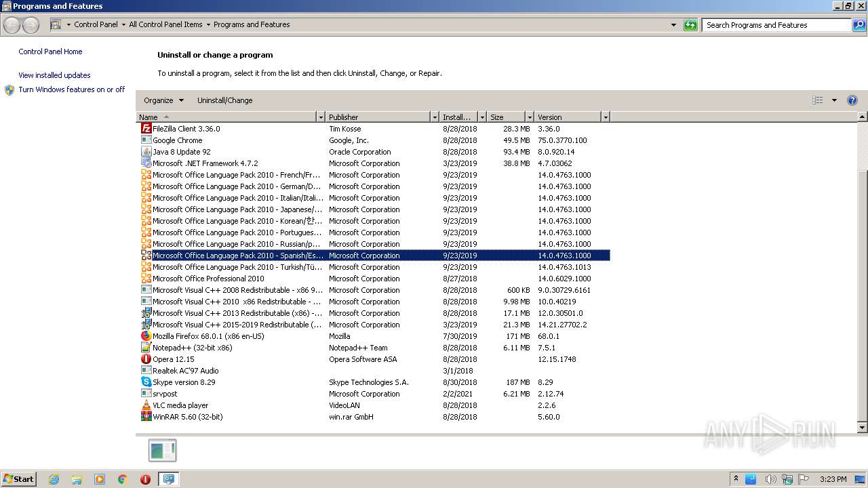Open the Version column filter dropdown
The width and height of the screenshot is (868, 488).
[x=606, y=117]
